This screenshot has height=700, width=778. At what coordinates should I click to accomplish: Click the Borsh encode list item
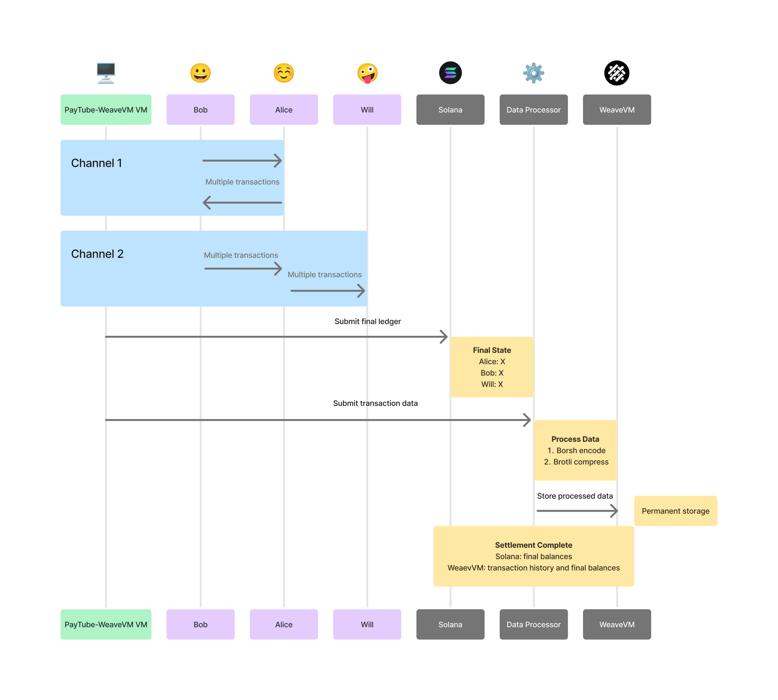tap(576, 450)
